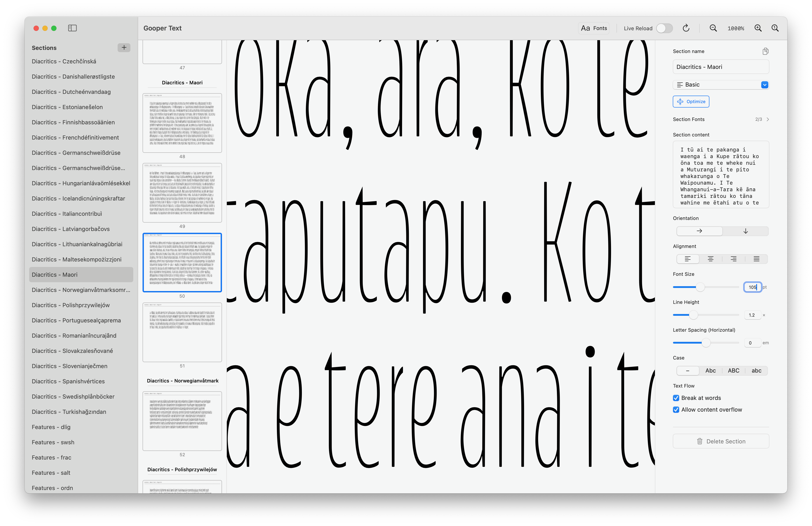The height and width of the screenshot is (526, 812).
Task: Toggle the sidebar visibility icon
Action: 72,28
